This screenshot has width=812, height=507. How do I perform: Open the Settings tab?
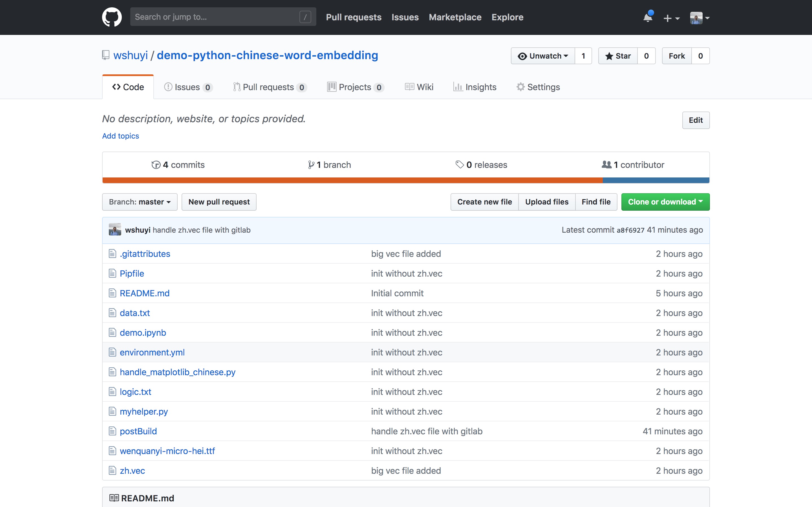tap(538, 87)
